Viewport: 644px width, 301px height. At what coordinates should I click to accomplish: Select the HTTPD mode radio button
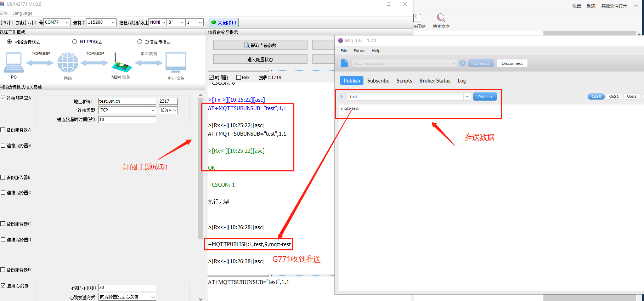pos(75,42)
